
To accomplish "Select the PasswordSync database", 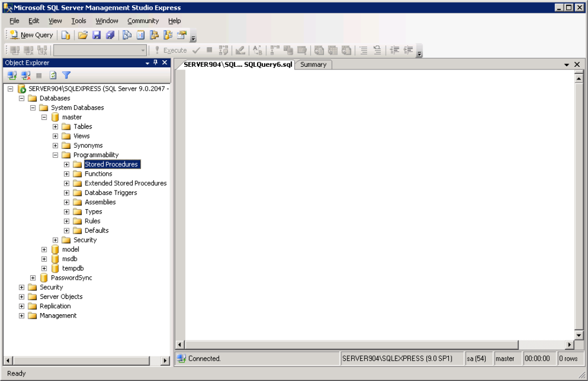I will coord(71,278).
